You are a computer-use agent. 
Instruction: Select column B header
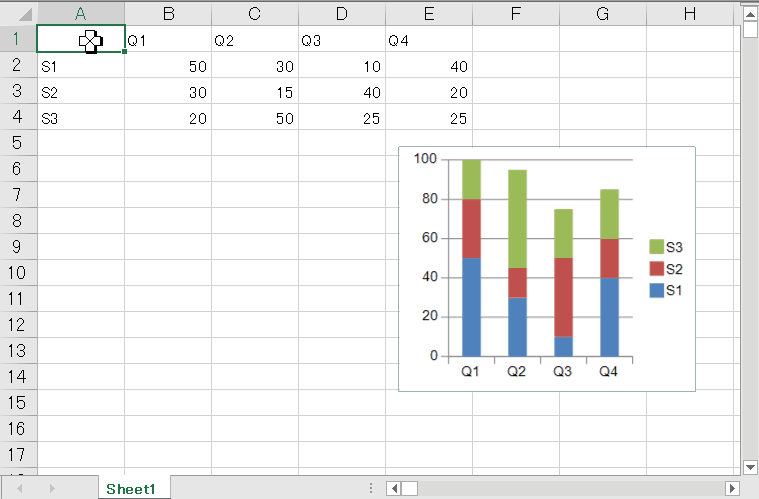pos(168,14)
